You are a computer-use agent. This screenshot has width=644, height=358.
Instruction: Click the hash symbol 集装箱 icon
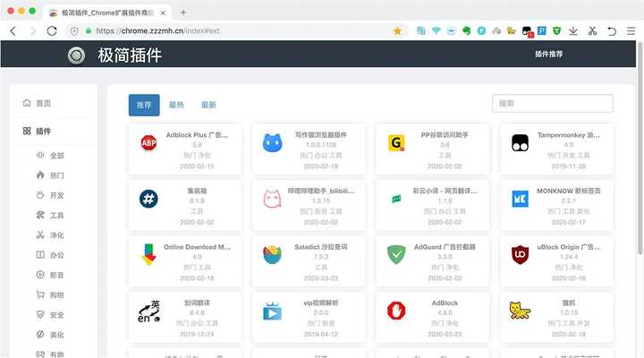148,199
